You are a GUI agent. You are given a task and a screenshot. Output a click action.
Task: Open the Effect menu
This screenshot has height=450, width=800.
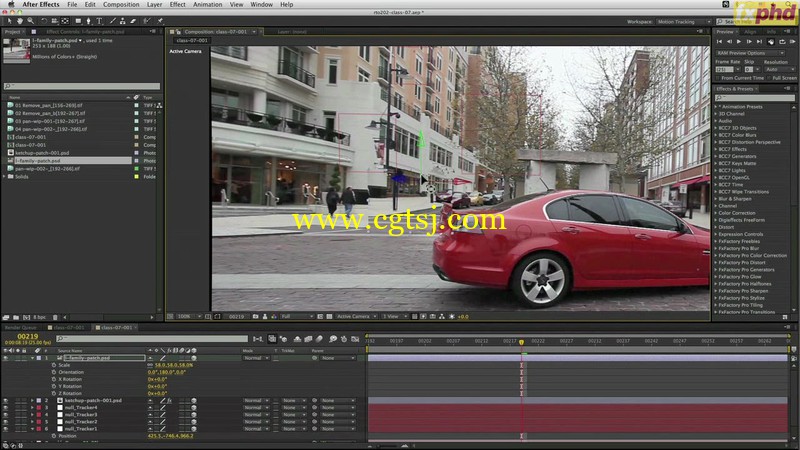[178, 5]
